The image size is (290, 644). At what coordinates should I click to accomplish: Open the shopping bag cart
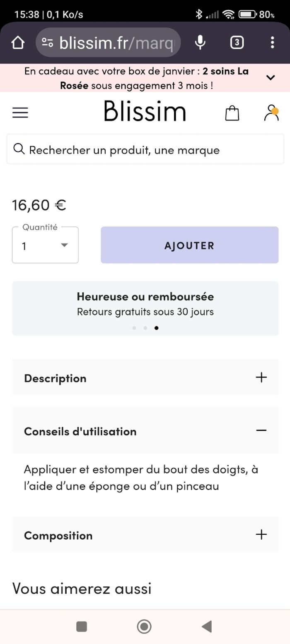tap(232, 113)
